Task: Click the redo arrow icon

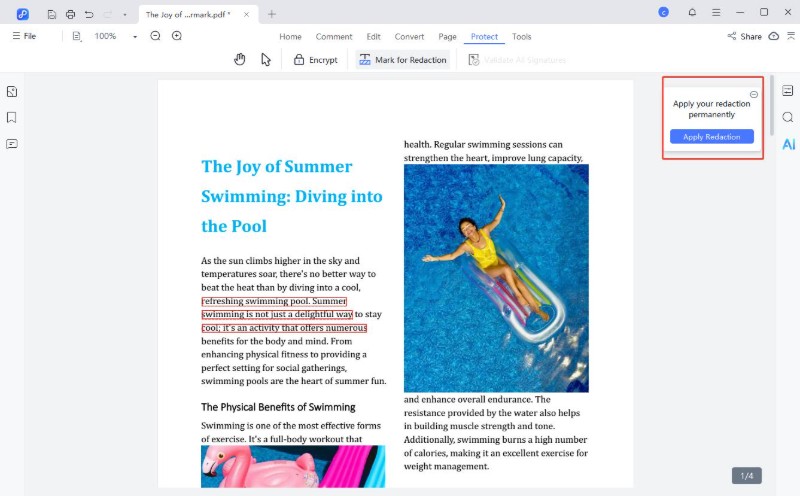Action: coord(108,14)
